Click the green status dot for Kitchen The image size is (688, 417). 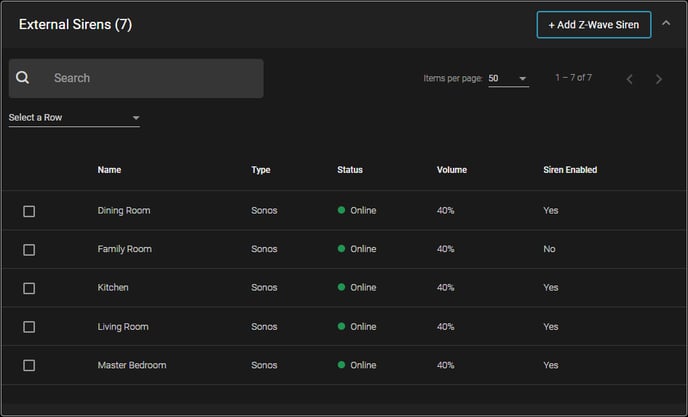pyautogui.click(x=341, y=287)
